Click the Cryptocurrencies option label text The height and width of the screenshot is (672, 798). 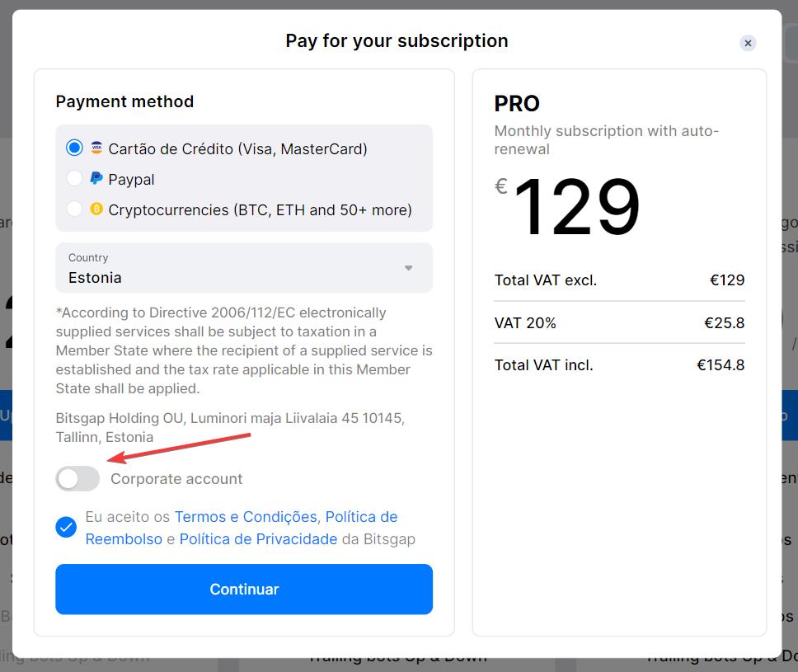coord(260,210)
